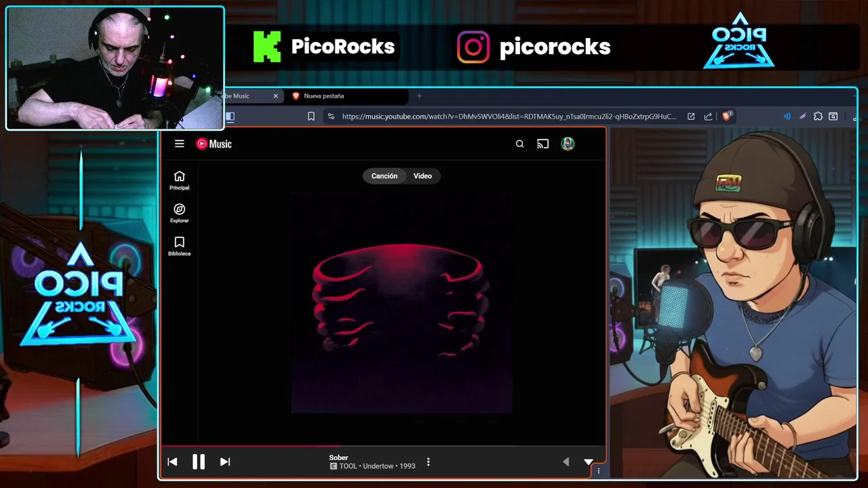Skip to previous track
Image resolution: width=868 pixels, height=488 pixels.
172,462
